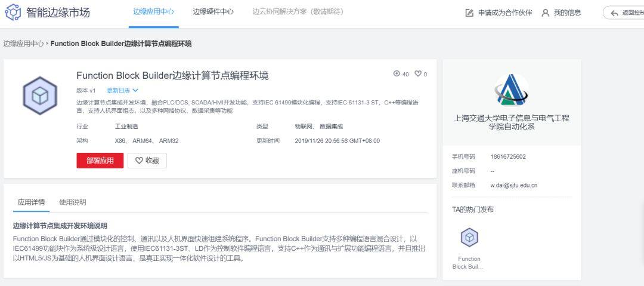Click the 物联网、数据集成 type value

coord(318,127)
